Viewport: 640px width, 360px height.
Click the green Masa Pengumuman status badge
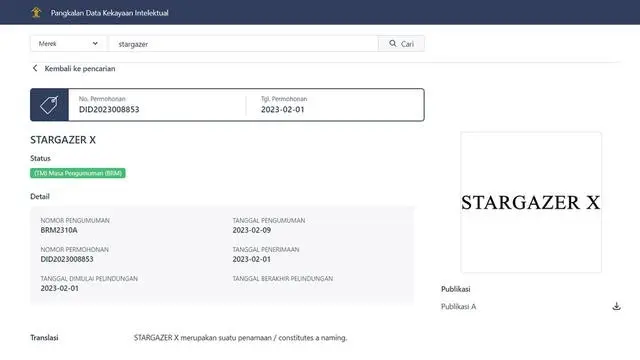coord(78,173)
